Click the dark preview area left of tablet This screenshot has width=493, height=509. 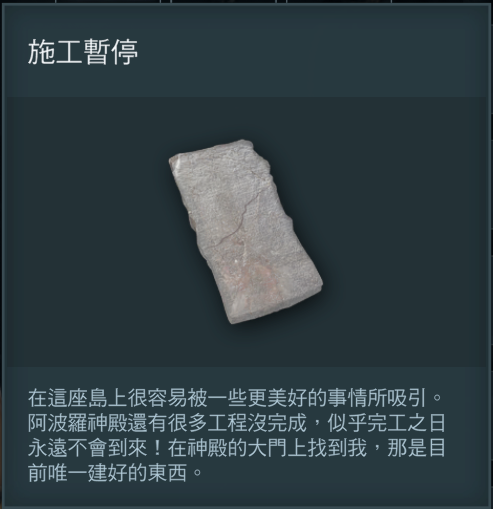pyautogui.click(x=88, y=231)
